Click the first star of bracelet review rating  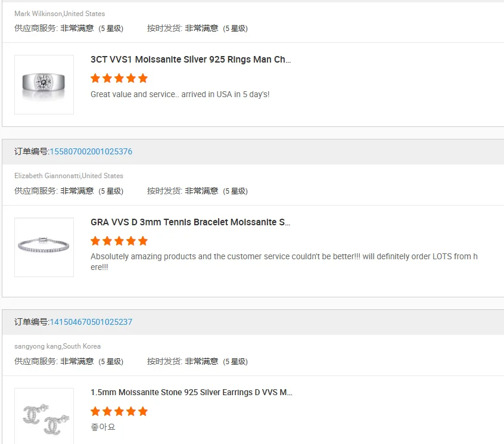pyautogui.click(x=95, y=241)
